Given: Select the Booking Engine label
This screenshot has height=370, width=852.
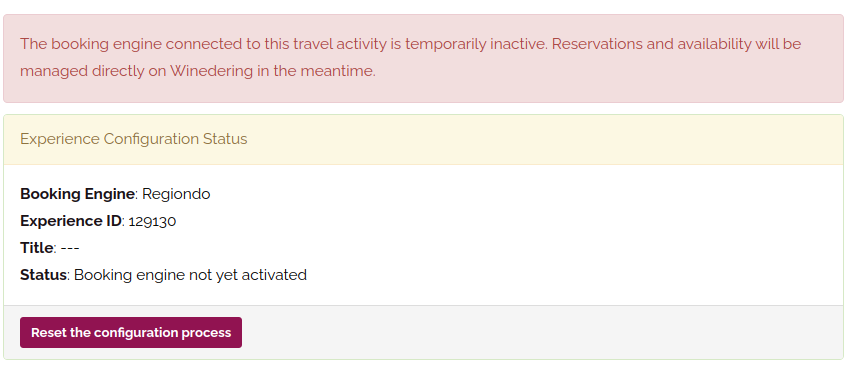Looking at the screenshot, I should click(77, 194).
